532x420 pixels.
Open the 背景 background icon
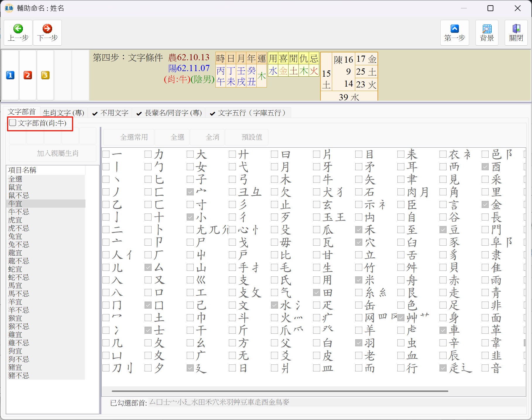click(x=487, y=29)
